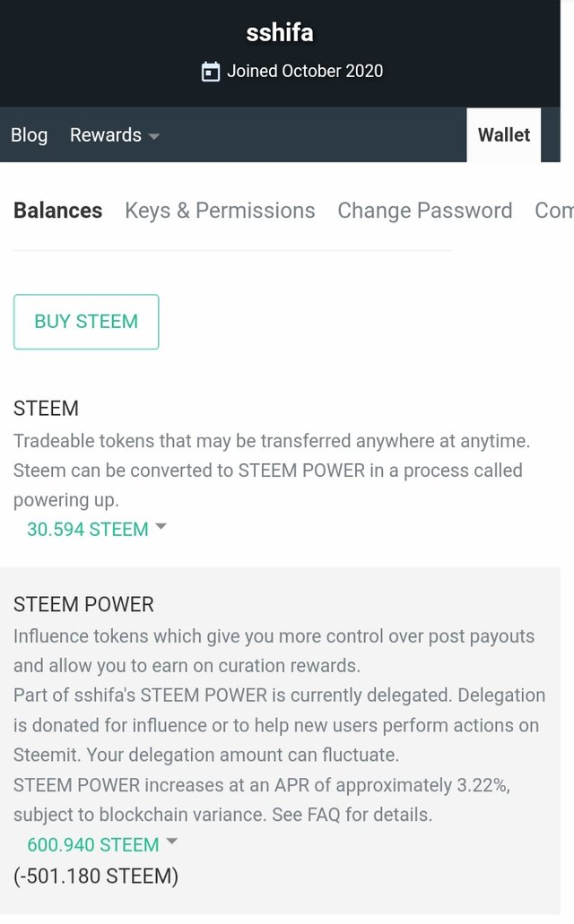
Task: Switch to the Blog tab
Action: click(29, 135)
